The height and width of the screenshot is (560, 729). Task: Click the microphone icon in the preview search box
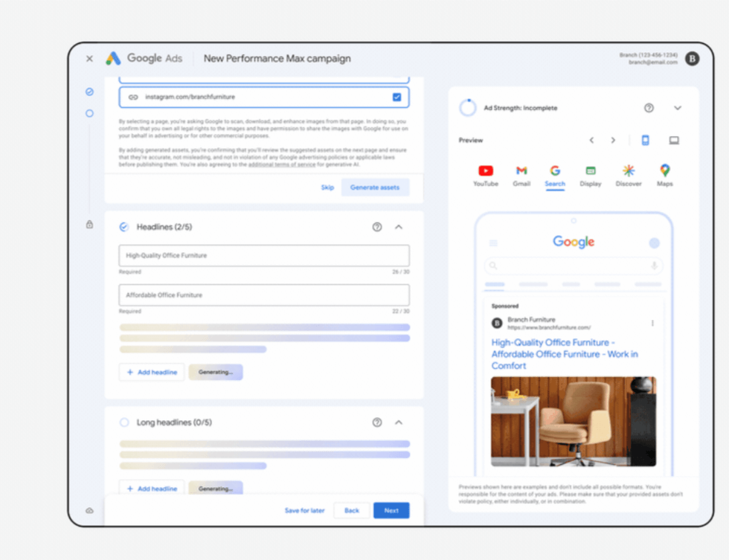point(654,265)
